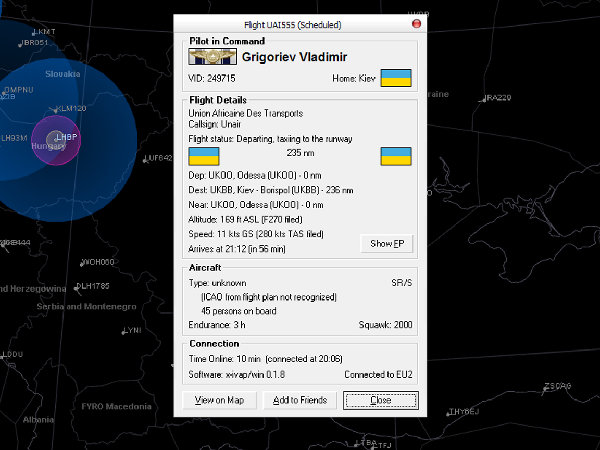Click the 45 persons on board text

coord(239,311)
